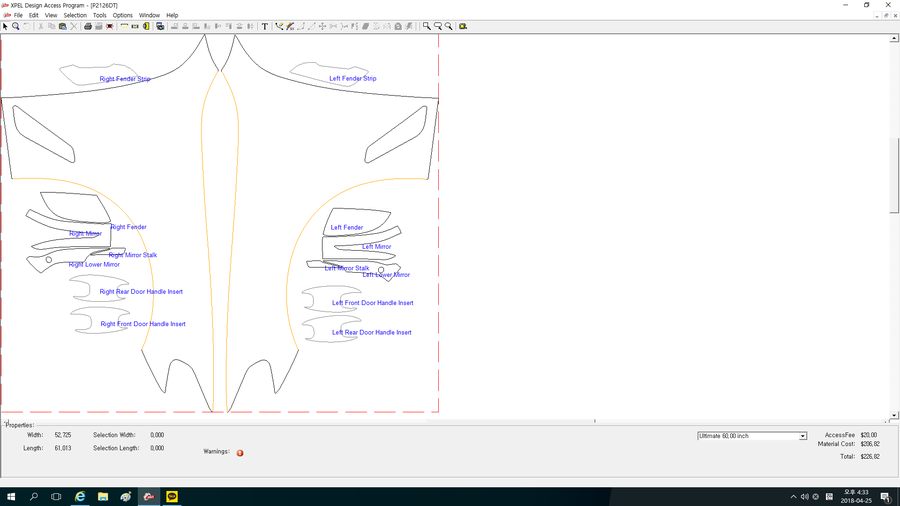
Task: Select the arrow pointer tool
Action: [x=5, y=26]
